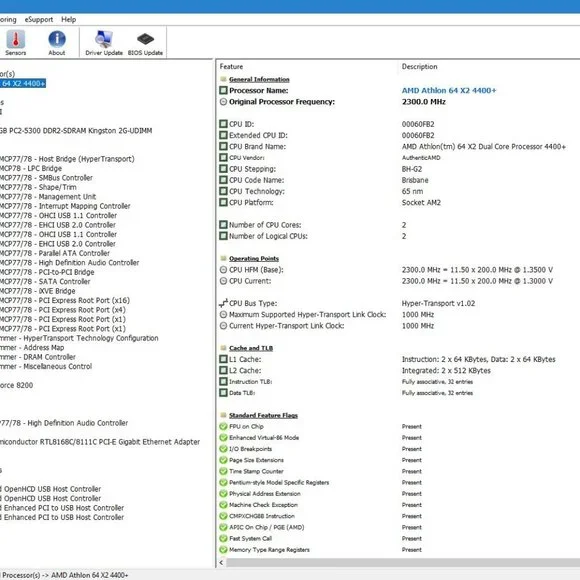The width and height of the screenshot is (580, 580).
Task: Select the SATA Controller tree item
Action: [x=45, y=281]
